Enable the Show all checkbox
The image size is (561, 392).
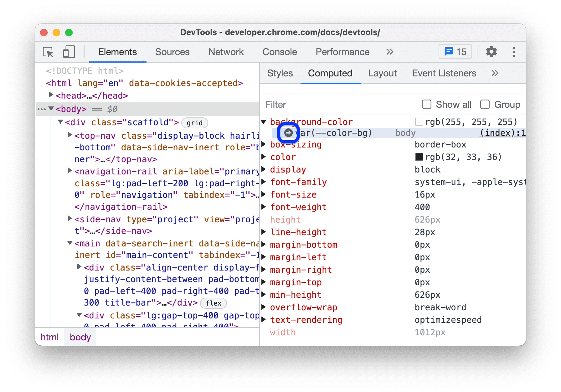pyautogui.click(x=427, y=104)
